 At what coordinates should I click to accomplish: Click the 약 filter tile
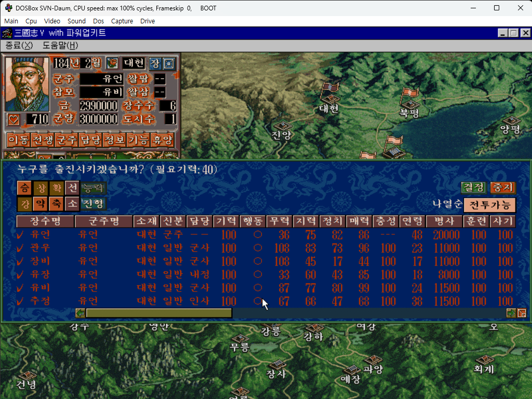coord(41,203)
